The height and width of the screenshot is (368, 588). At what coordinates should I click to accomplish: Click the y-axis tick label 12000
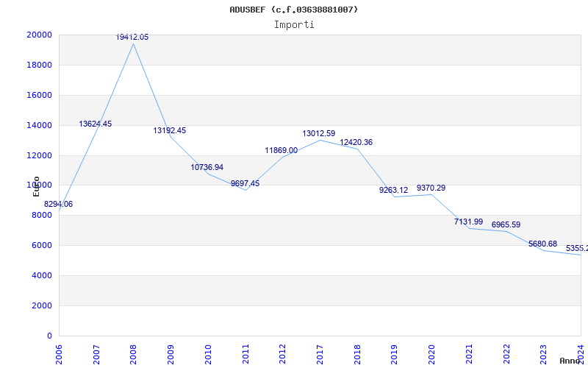(40, 155)
